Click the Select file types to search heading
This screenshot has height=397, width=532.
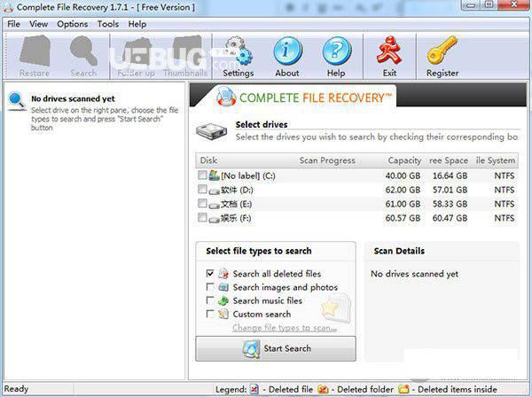point(259,251)
